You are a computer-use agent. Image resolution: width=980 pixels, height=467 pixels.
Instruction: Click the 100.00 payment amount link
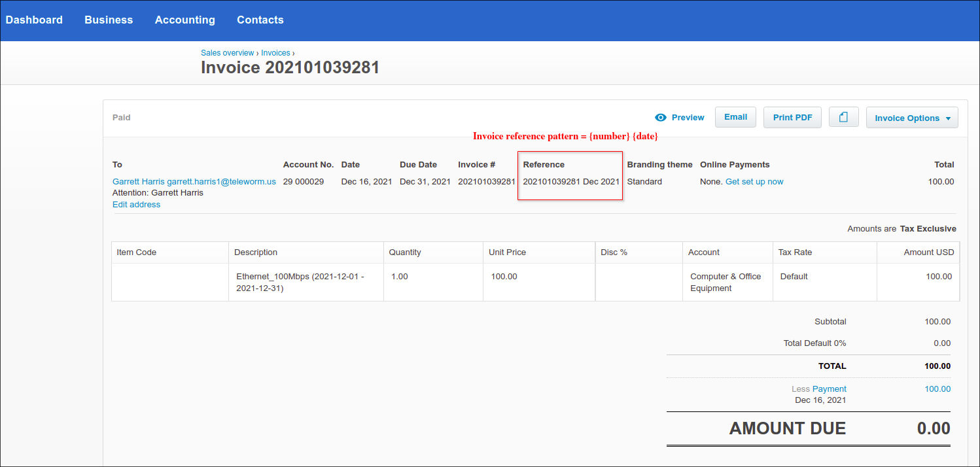(937, 389)
